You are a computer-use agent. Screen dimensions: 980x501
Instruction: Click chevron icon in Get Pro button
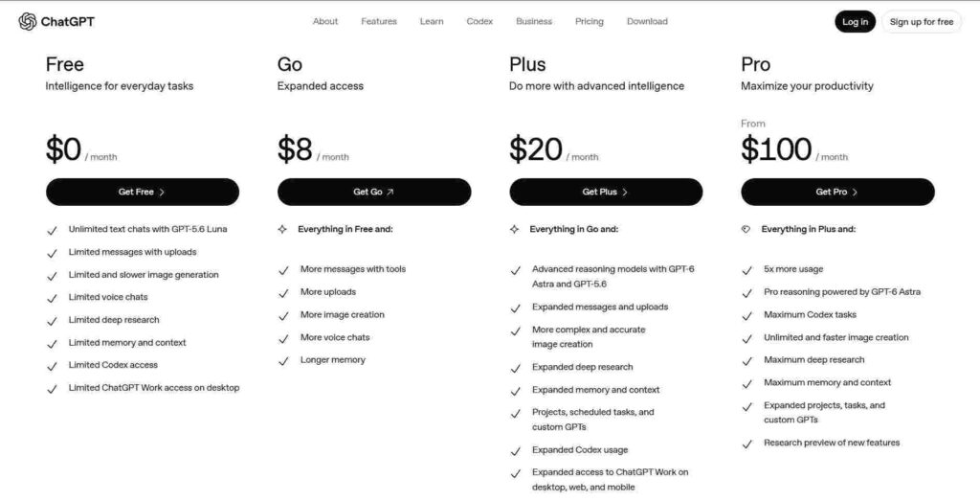[x=855, y=192]
